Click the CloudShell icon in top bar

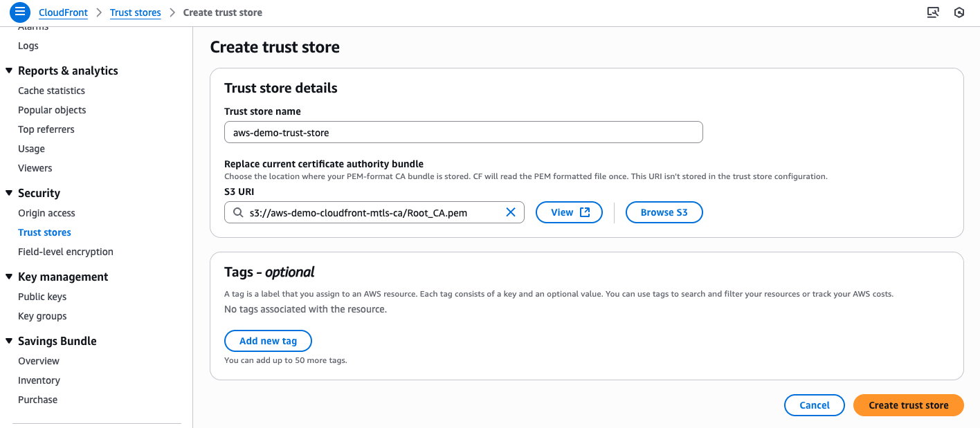pyautogui.click(x=933, y=12)
